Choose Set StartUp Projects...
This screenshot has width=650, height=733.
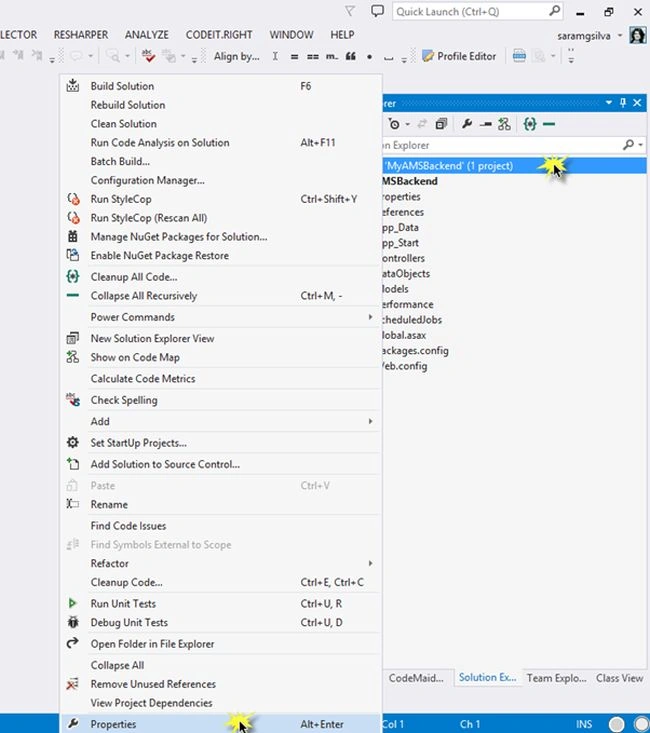pos(221,443)
